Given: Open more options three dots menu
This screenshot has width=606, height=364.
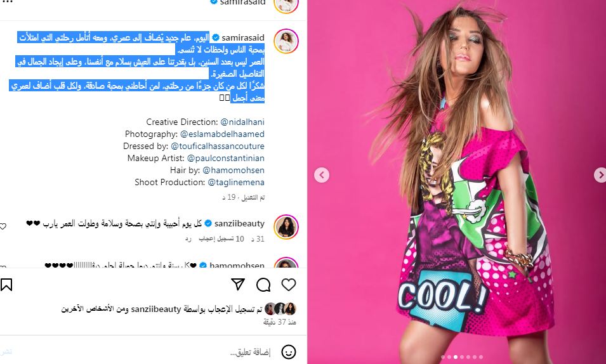Looking at the screenshot, I should 7,2.
